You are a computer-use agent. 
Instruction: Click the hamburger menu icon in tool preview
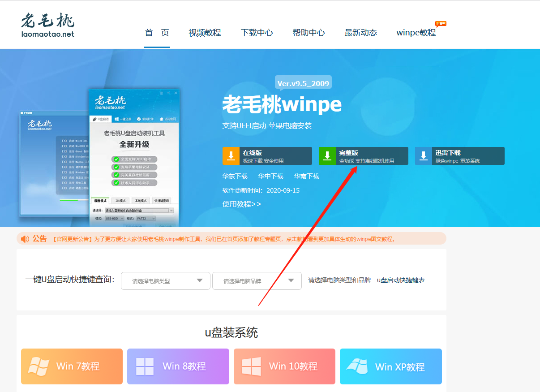click(x=162, y=93)
